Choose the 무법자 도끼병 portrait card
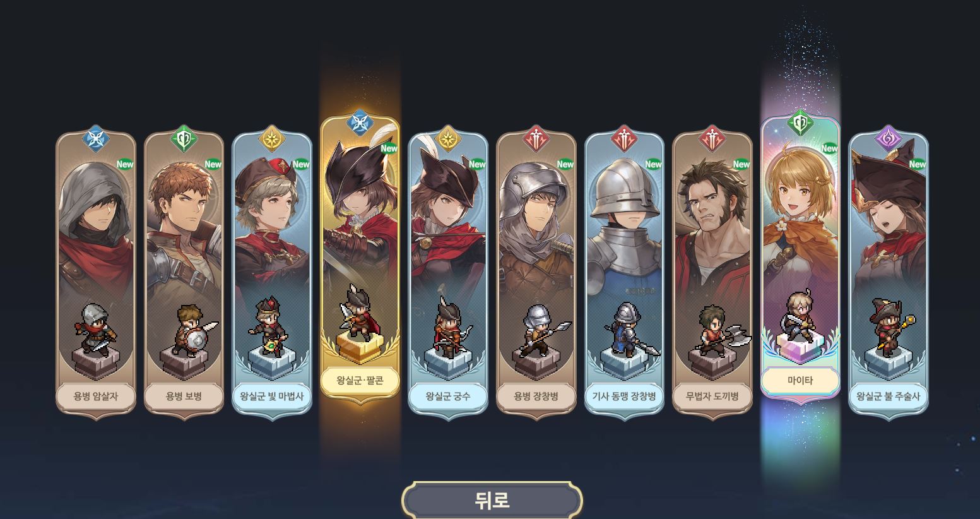980x519 pixels. point(712,273)
